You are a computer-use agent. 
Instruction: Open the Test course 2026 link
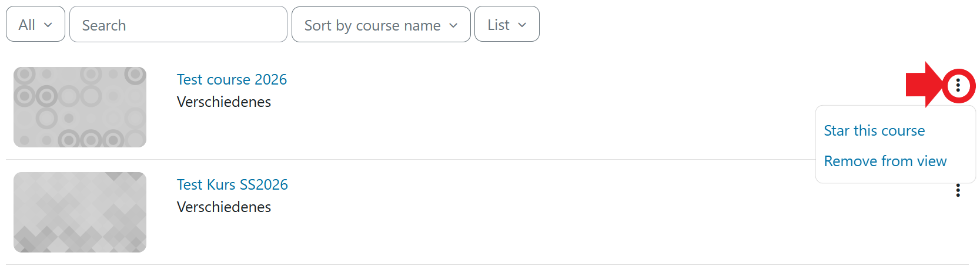(232, 79)
